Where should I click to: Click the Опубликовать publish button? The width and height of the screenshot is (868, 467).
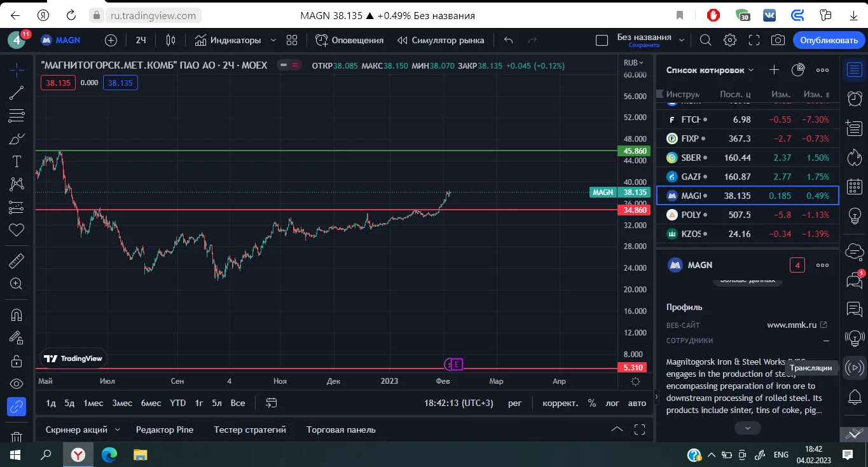(x=829, y=40)
